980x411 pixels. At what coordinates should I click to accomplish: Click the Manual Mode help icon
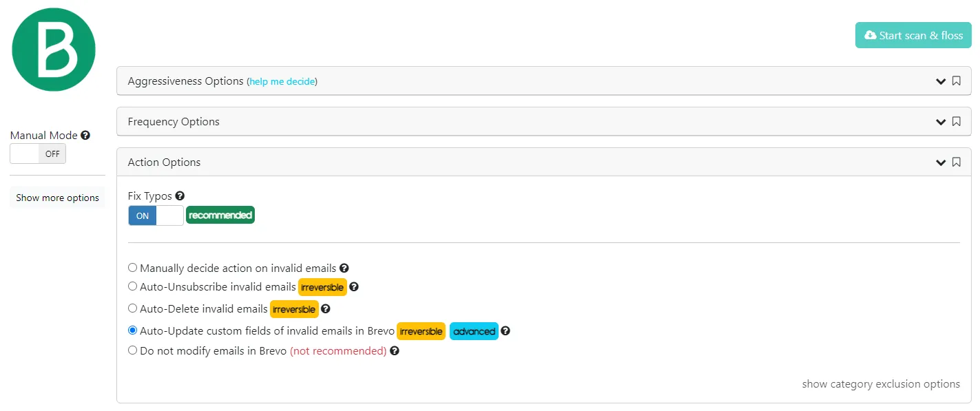(x=85, y=136)
